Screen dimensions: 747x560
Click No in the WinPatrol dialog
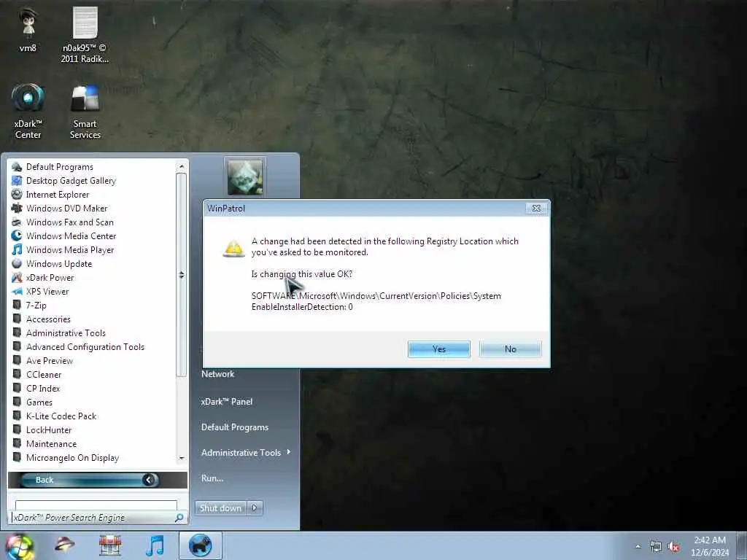coord(510,349)
